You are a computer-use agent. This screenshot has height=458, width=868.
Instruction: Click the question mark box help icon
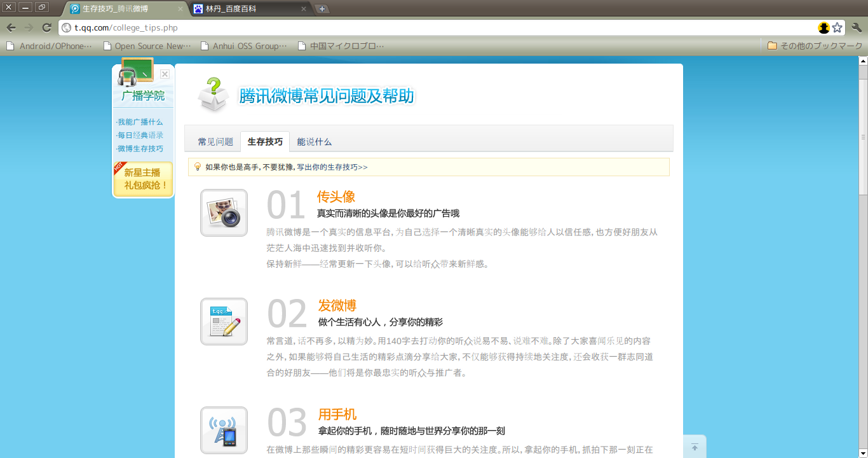click(214, 95)
